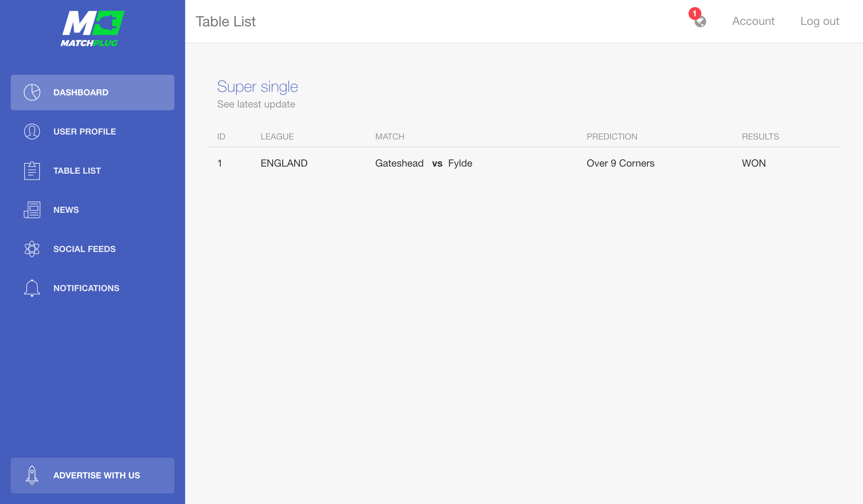Screen dimensions: 863x504
Task: Click the Social Feeds atom icon
Action: pyautogui.click(x=32, y=249)
